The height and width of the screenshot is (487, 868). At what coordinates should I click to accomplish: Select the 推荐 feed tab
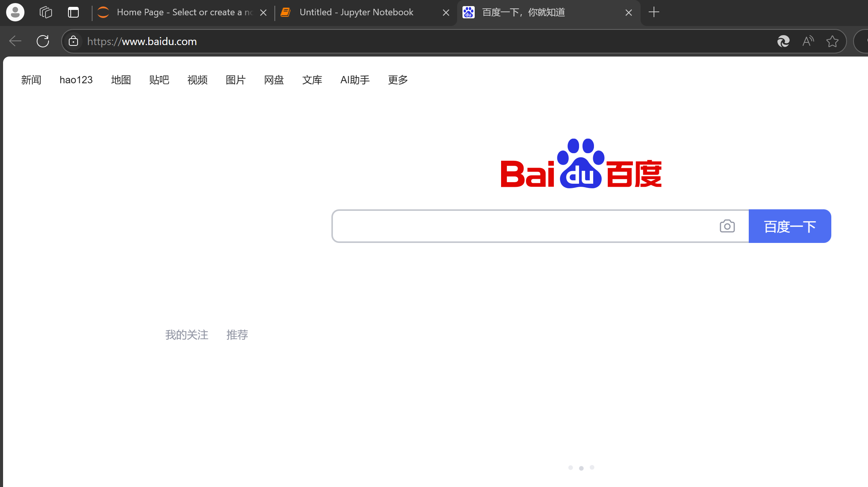coord(237,335)
